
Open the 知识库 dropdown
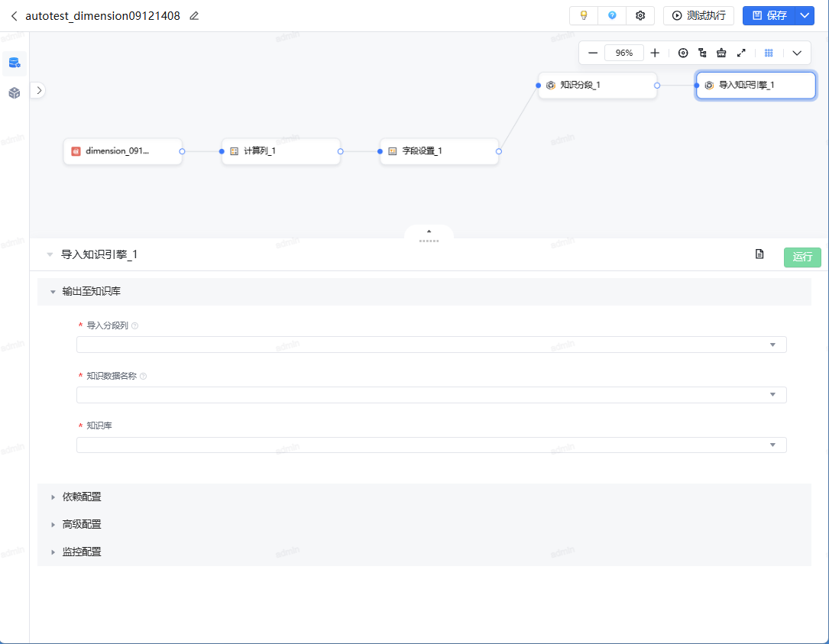pos(432,445)
